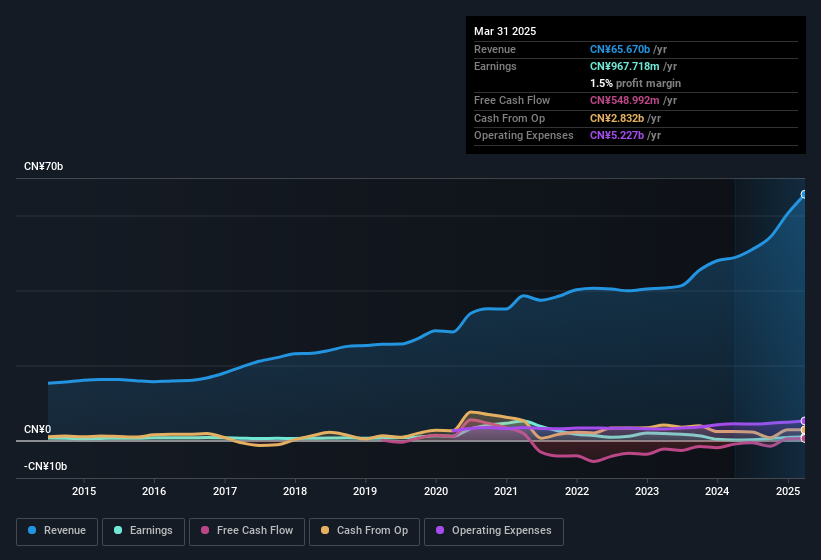Toggle the Free Cash Flow legend button
Image resolution: width=821 pixels, height=560 pixels.
247,531
